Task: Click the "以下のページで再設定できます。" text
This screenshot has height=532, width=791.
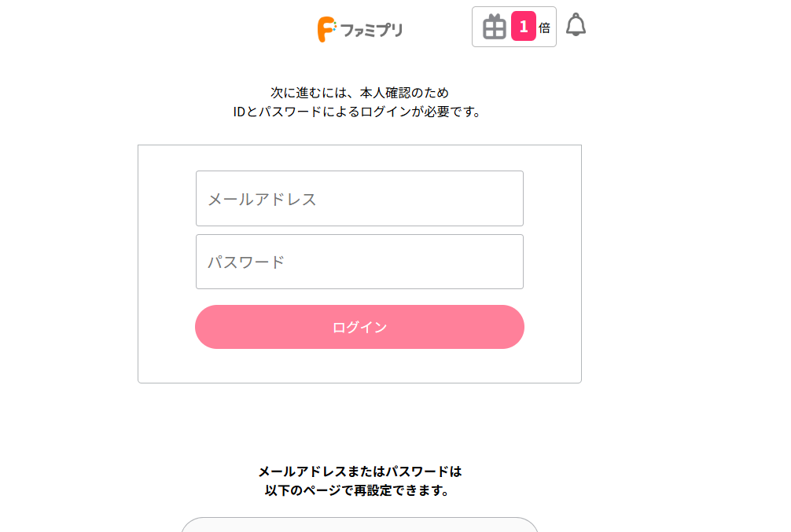Action: pyautogui.click(x=359, y=490)
